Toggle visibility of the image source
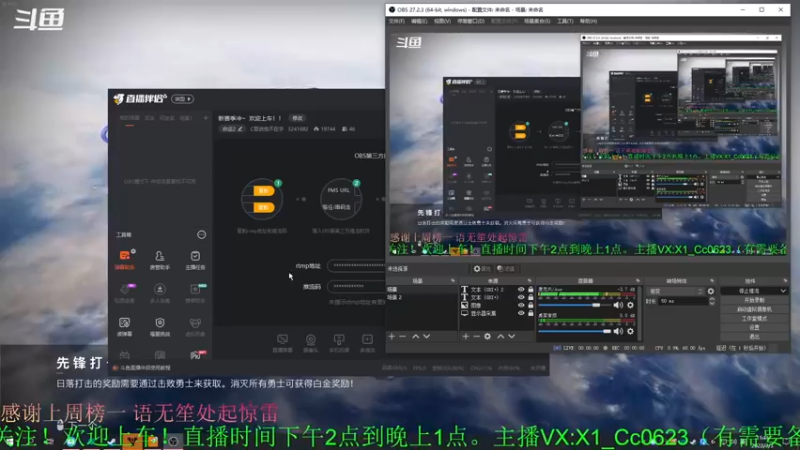The image size is (800, 450). click(521, 305)
